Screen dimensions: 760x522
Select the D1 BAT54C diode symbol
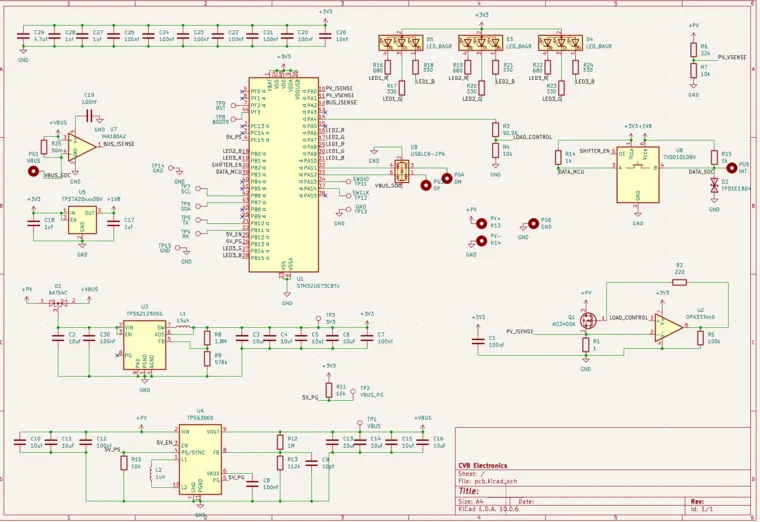[58, 303]
